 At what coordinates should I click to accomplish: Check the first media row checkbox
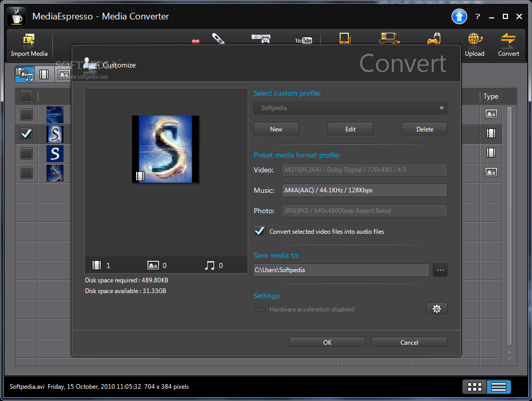tap(27, 115)
